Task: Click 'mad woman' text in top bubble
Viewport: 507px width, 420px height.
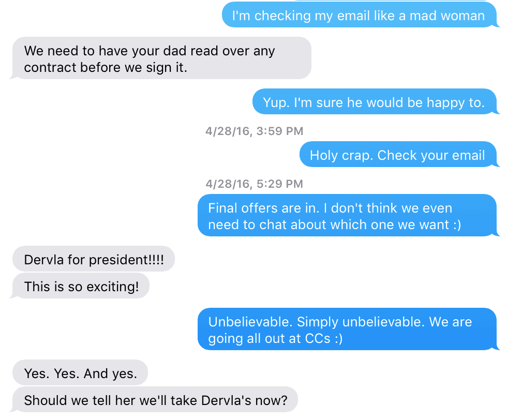Action: click(x=447, y=16)
